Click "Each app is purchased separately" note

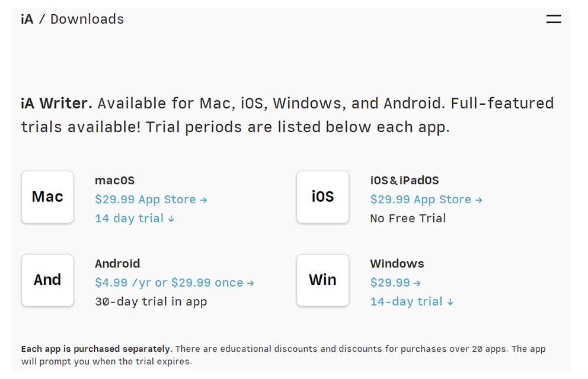[97, 349]
